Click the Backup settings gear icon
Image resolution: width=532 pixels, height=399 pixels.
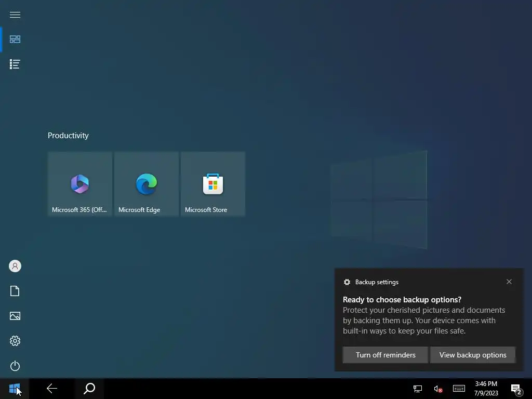pos(347,282)
